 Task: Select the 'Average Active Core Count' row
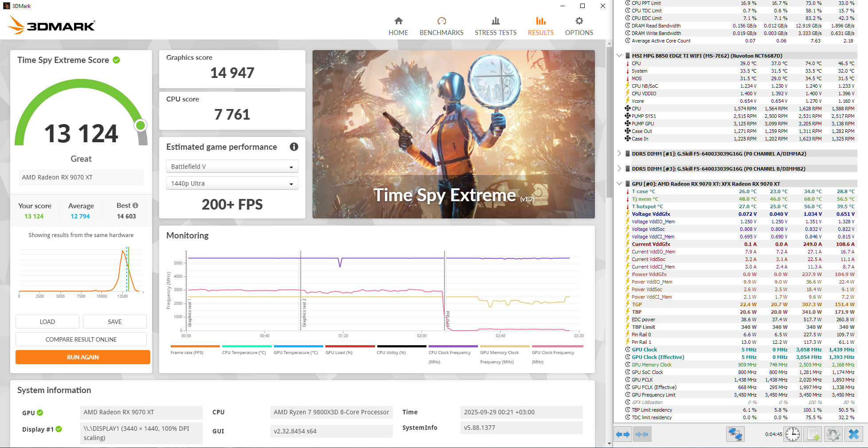[x=741, y=41]
